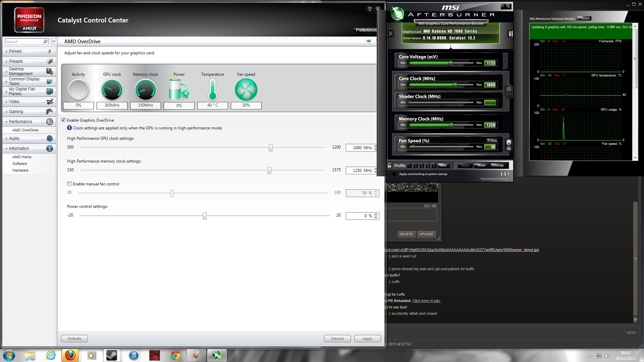Click the Power battery icon
Screen dimensions: 644x362
[x=179, y=90]
